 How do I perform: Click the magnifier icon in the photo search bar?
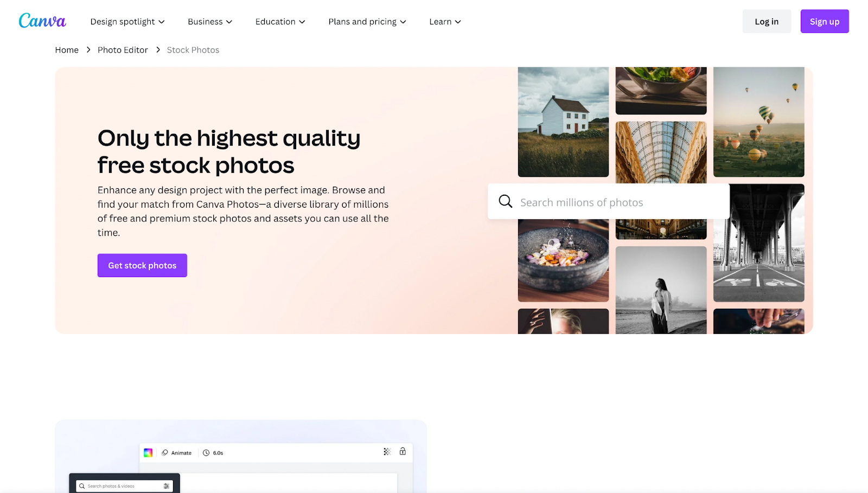(x=505, y=202)
